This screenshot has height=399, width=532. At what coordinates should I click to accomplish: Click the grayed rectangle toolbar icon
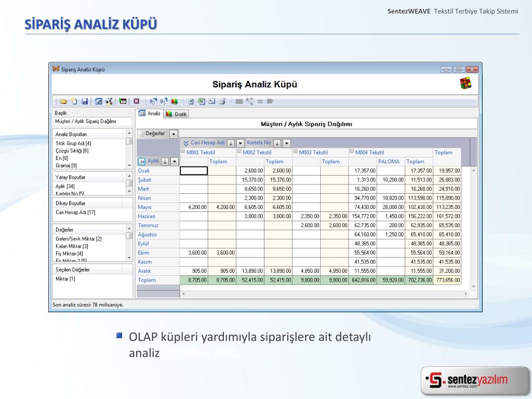(x=239, y=101)
